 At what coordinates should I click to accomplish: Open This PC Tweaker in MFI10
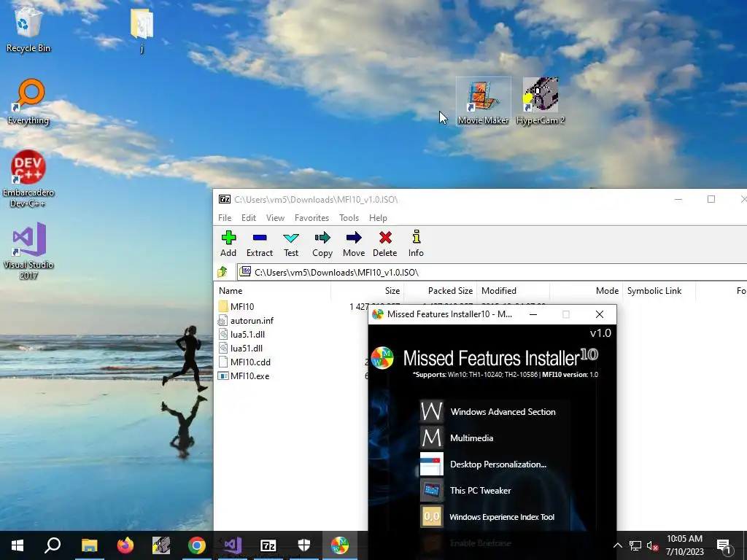point(480,491)
